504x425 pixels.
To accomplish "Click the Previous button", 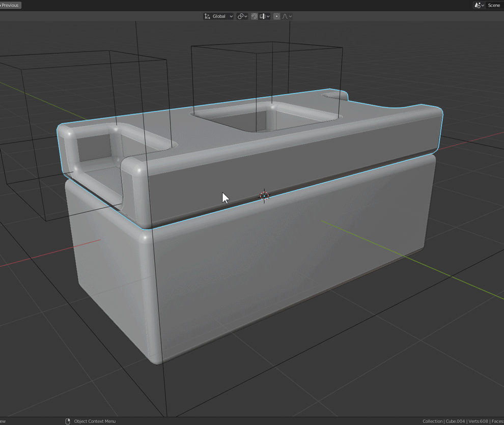I will [10, 5].
